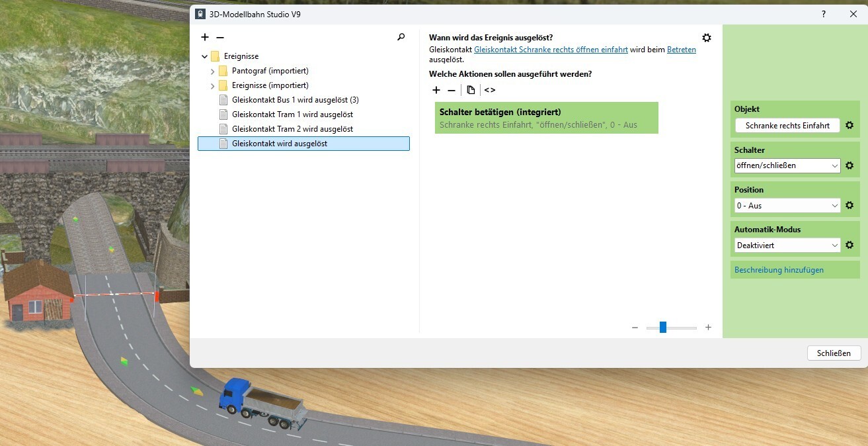This screenshot has width=868, height=446.
Task: Open the help question mark in the title bar
Action: (823, 14)
